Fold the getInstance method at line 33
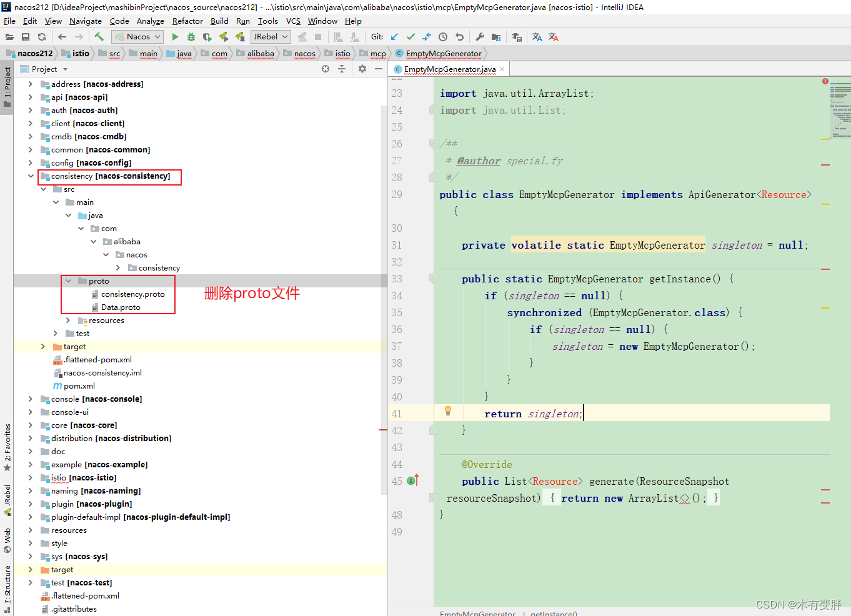Screen dimensions: 851x616 pyautogui.click(x=433, y=279)
